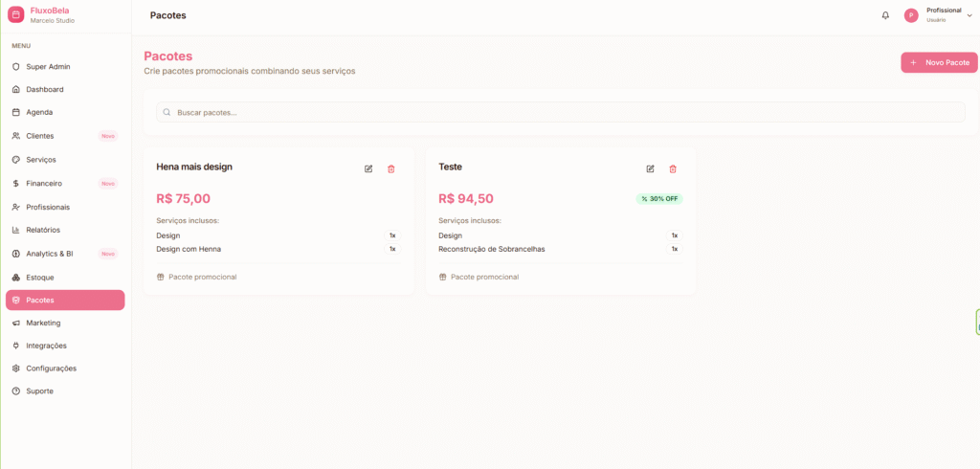Delete the Hena mais design package
Image resolution: width=980 pixels, height=469 pixels.
click(x=390, y=168)
